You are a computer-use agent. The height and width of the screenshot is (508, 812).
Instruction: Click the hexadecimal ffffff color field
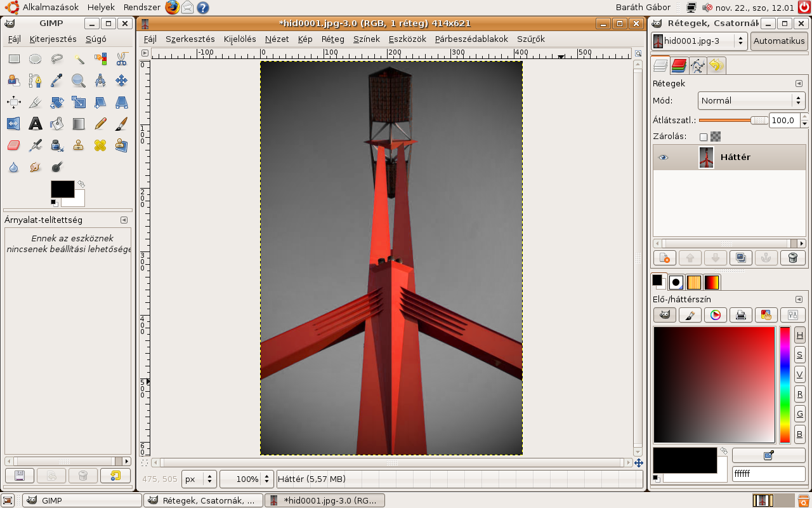(x=768, y=474)
